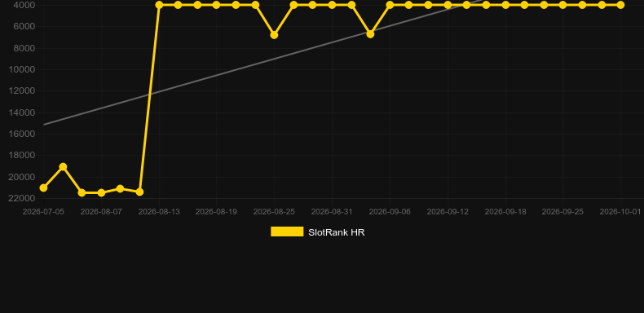Select the 2026-08-13 point where line reaches 4000
Screen dimensions: 644x313
[159, 5]
